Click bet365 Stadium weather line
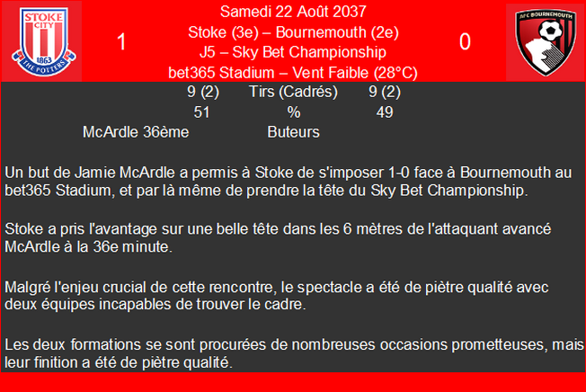This screenshot has width=586, height=392. pyautogui.click(x=293, y=73)
